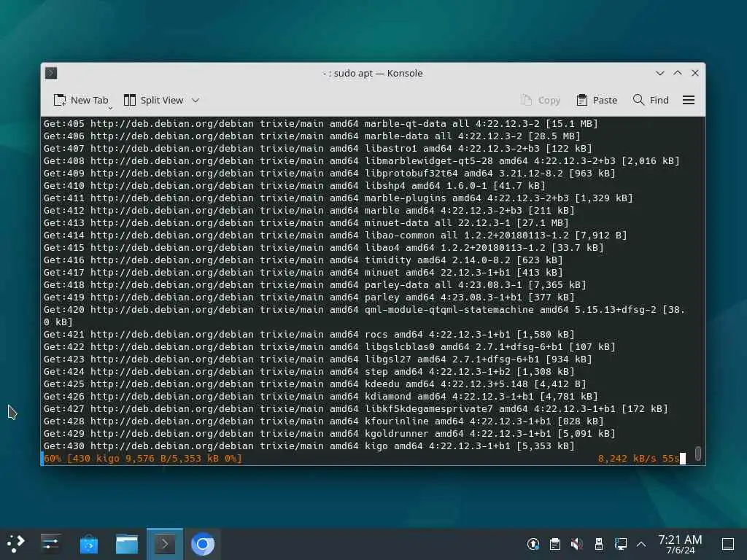Screen dimensions: 747x560
Task: Open the clipboard tray icon
Action: 555,544
